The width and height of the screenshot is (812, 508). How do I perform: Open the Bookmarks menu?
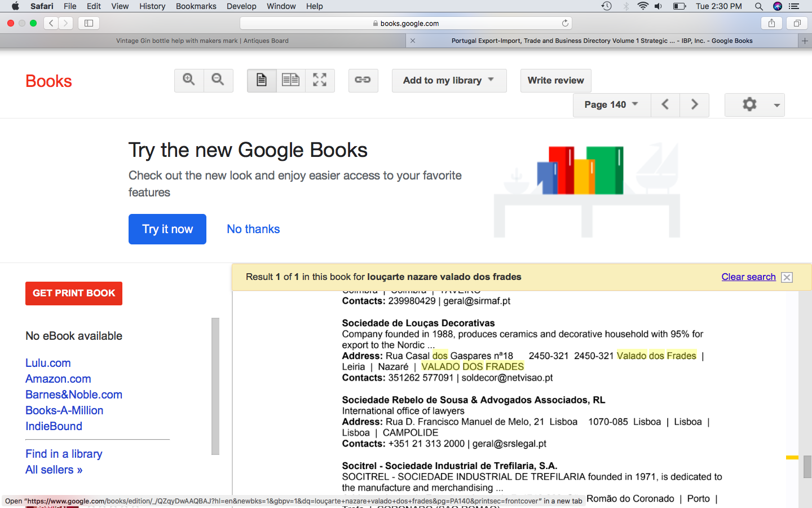(196, 6)
